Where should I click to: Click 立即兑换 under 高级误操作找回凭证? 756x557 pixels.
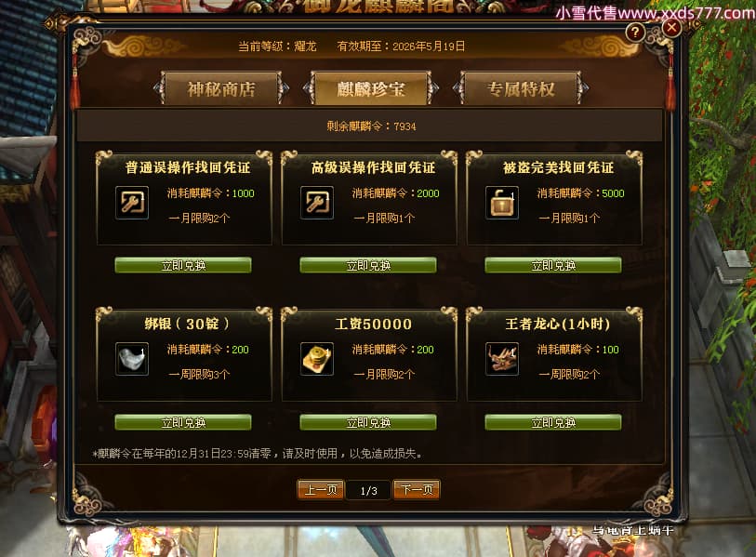coord(368,265)
